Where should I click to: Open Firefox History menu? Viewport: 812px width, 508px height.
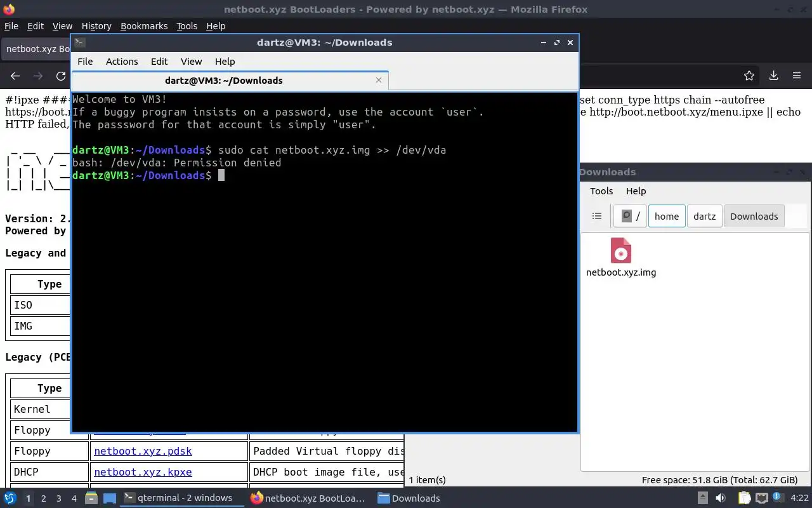pyautogui.click(x=96, y=26)
